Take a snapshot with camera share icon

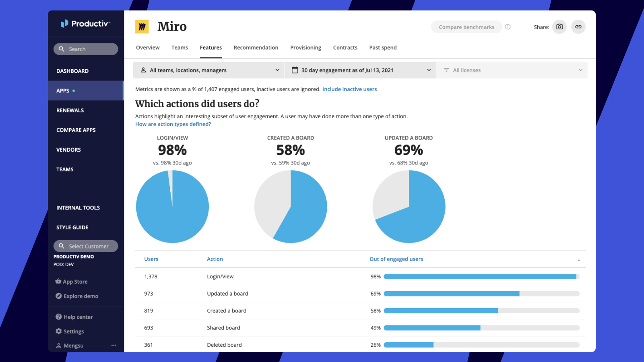tap(559, 27)
